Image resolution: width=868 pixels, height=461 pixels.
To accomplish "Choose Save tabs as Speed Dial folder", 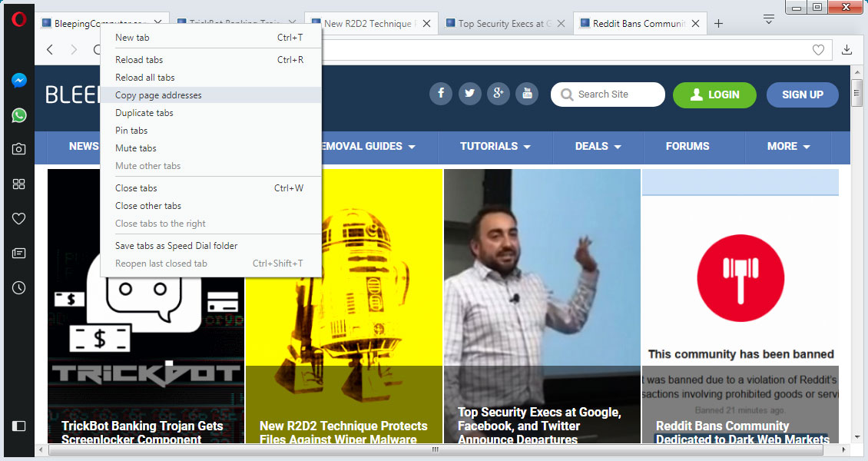I will click(x=210, y=246).
